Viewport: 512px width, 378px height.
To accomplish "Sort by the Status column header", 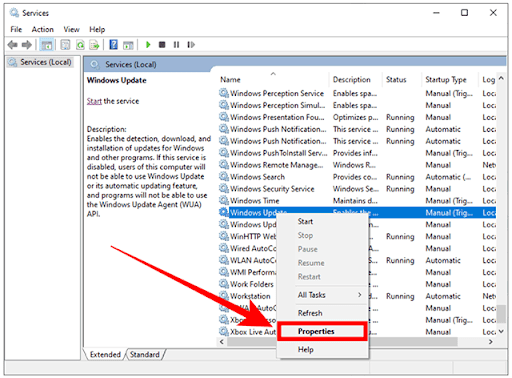I will pos(402,79).
